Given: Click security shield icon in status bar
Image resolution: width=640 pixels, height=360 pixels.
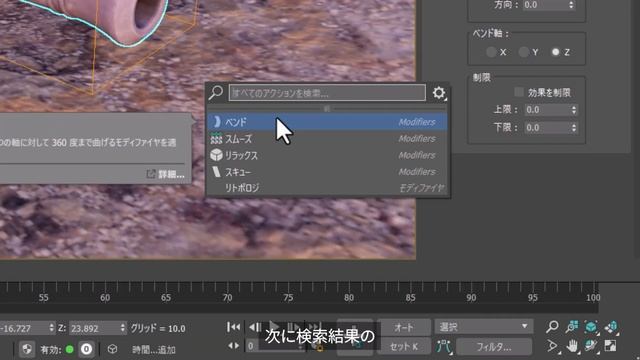Looking at the screenshot, I should pyautogui.click(x=27, y=349).
